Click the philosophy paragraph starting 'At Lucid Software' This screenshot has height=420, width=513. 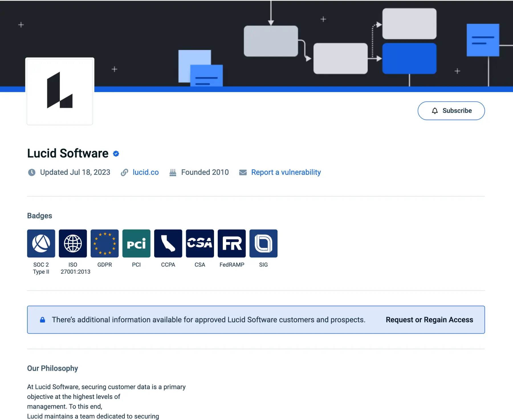click(106, 401)
